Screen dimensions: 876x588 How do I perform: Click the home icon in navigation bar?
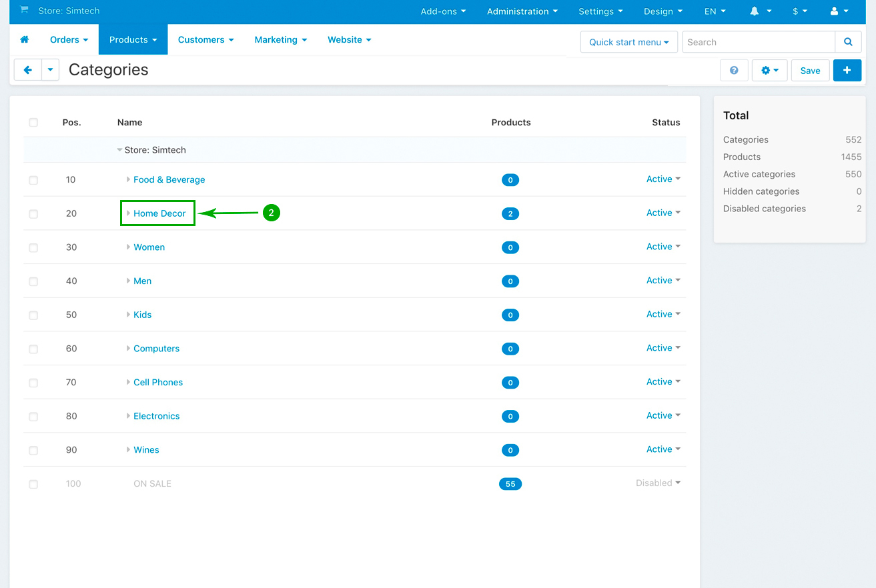pyautogui.click(x=25, y=40)
